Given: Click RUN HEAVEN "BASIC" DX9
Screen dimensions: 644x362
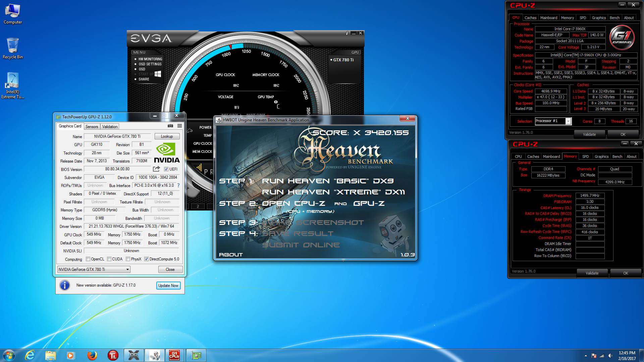Looking at the screenshot, I should point(328,181).
